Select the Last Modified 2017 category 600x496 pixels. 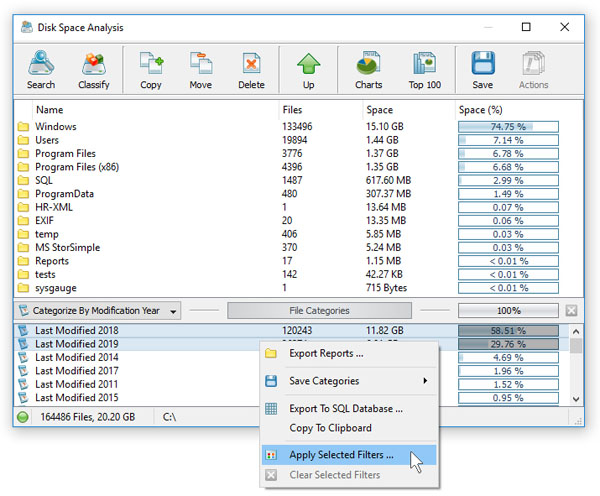[77, 371]
